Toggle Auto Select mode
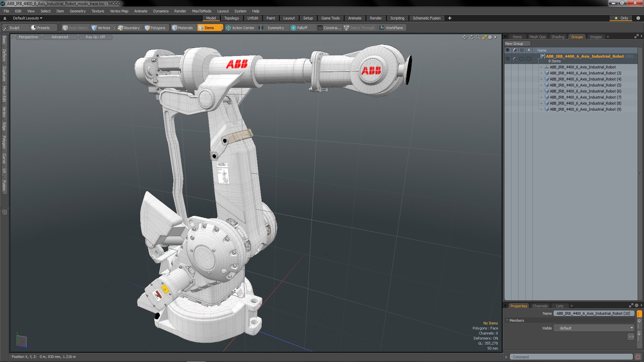This screenshot has width=644, height=362. [75, 28]
